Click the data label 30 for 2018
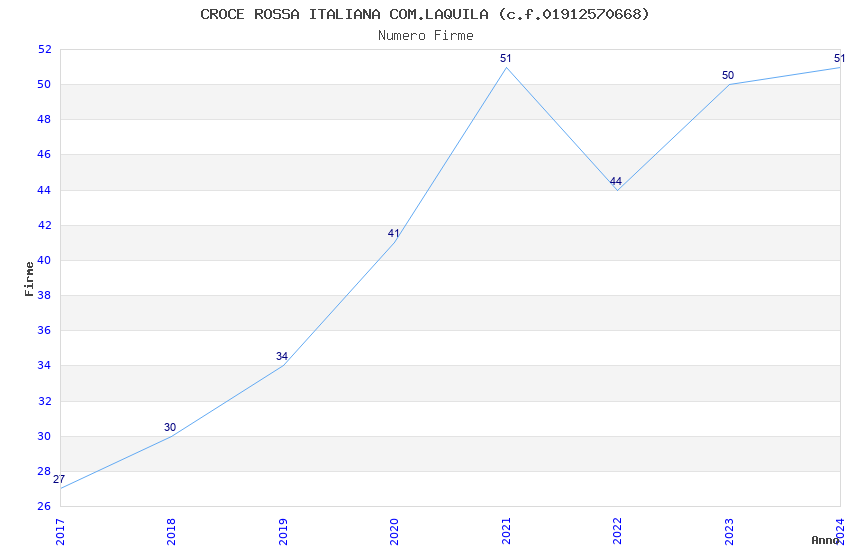 pos(170,428)
